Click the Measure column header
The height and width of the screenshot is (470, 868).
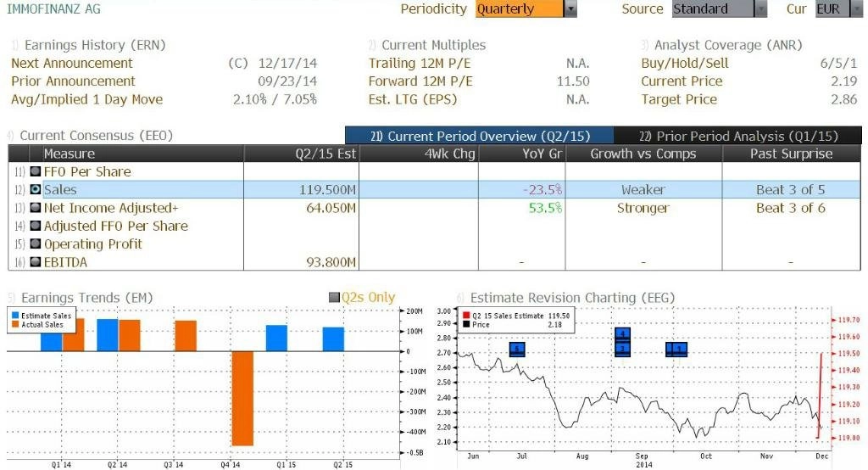(x=143, y=154)
